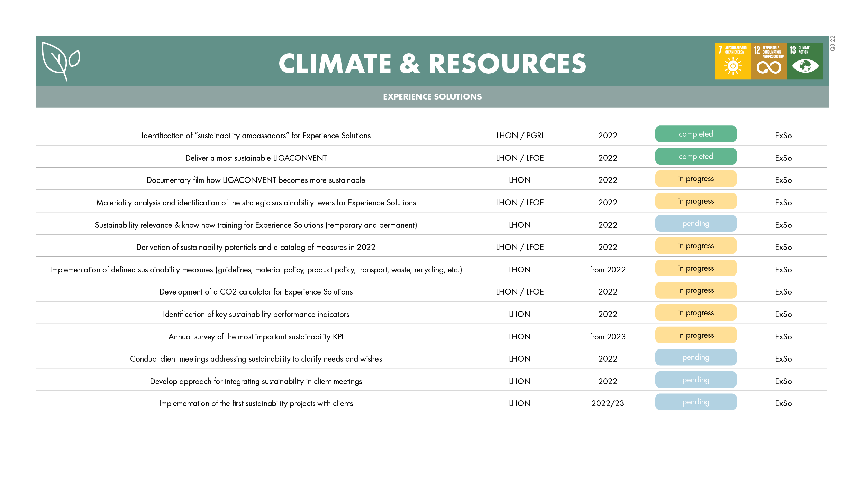
Task: Click pending badge for Conduct client meetings row
Action: [x=695, y=357]
